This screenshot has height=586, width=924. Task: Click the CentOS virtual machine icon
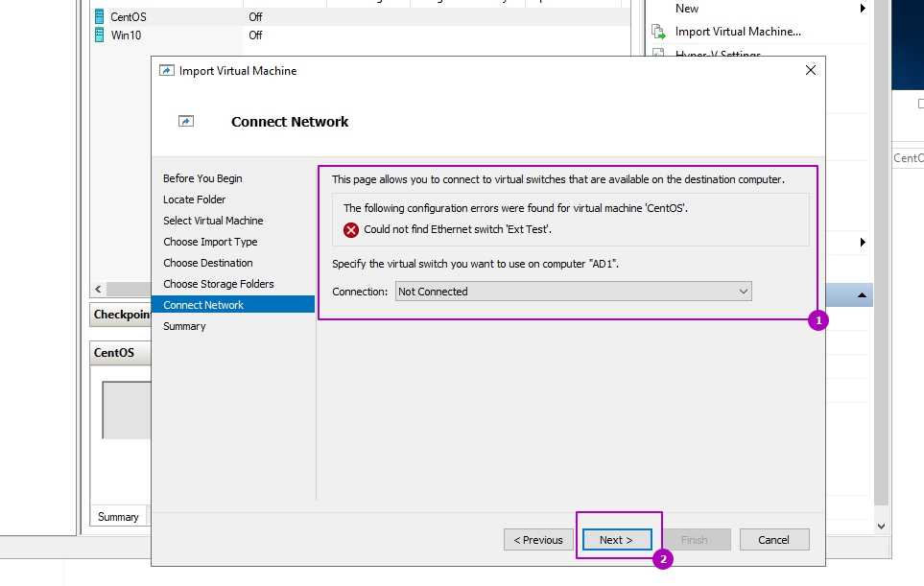pos(99,16)
